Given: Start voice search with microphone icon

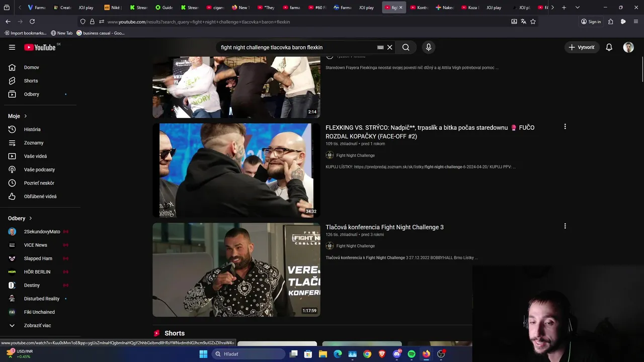Looking at the screenshot, I should 429,47.
